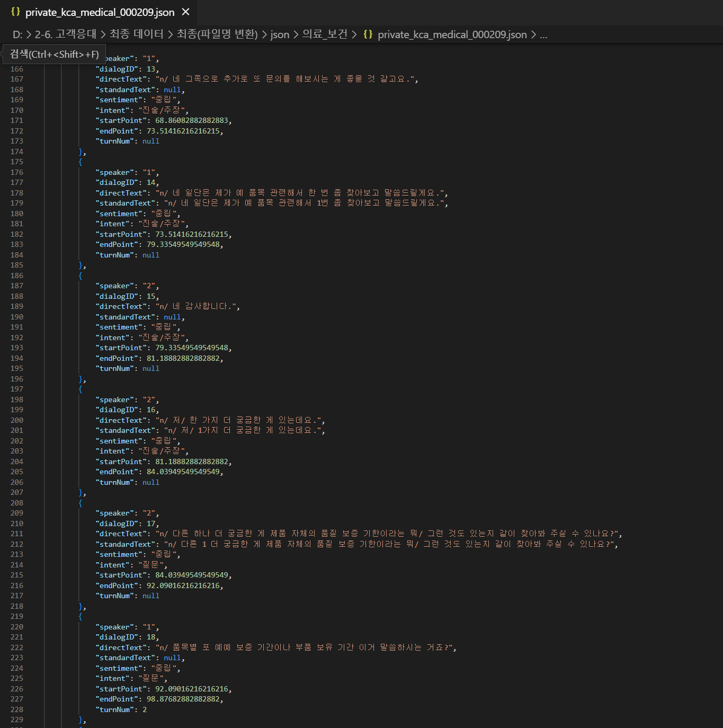Click the directText string on line 211
This screenshot has width=723, height=728.
tap(387, 534)
